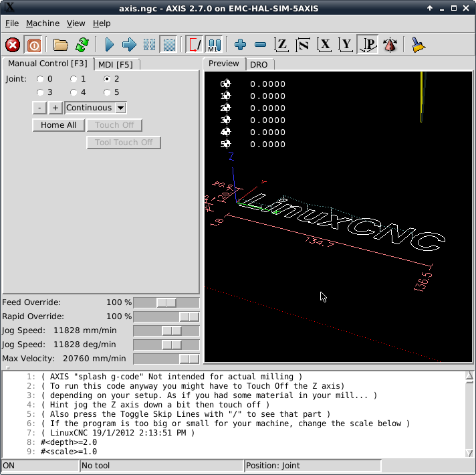476x475 pixels.
Task: Open the Help menu
Action: [x=102, y=23]
